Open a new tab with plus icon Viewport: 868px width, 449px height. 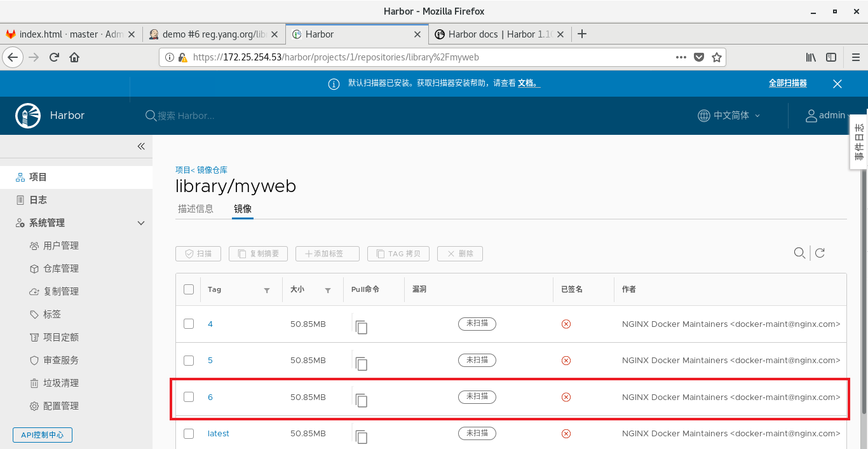pyautogui.click(x=582, y=34)
